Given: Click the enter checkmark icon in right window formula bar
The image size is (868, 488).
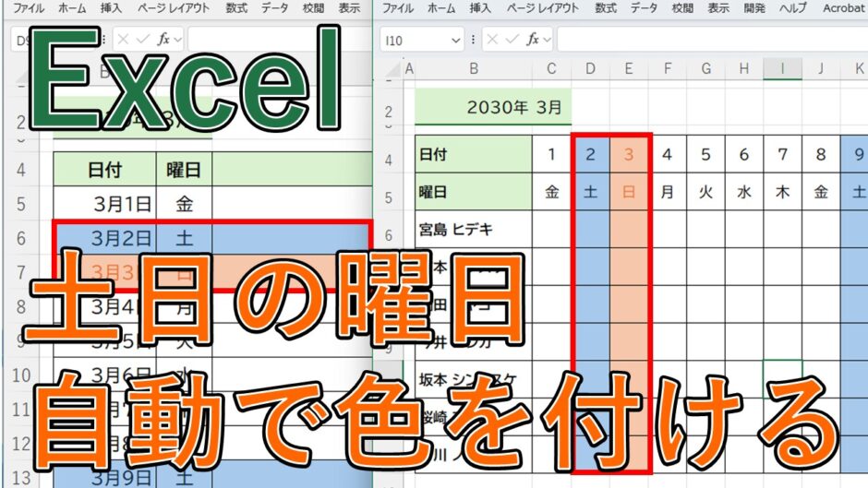Looking at the screenshot, I should 512,39.
